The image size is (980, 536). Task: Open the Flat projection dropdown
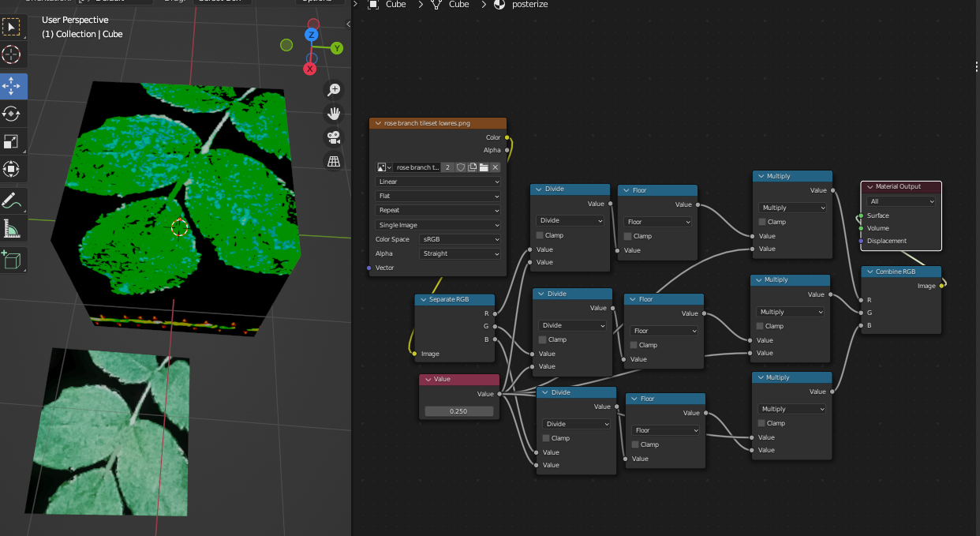pos(438,196)
